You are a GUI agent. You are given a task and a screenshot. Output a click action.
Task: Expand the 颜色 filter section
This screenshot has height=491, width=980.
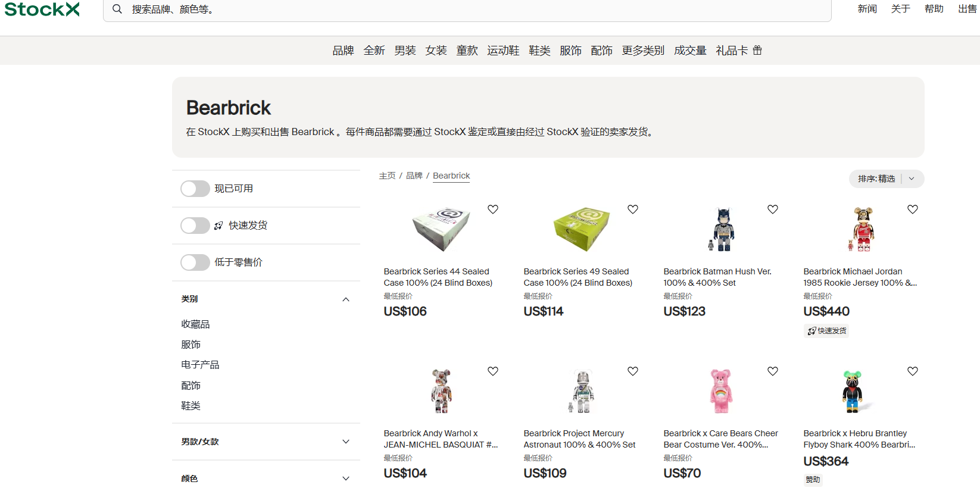tap(346, 479)
